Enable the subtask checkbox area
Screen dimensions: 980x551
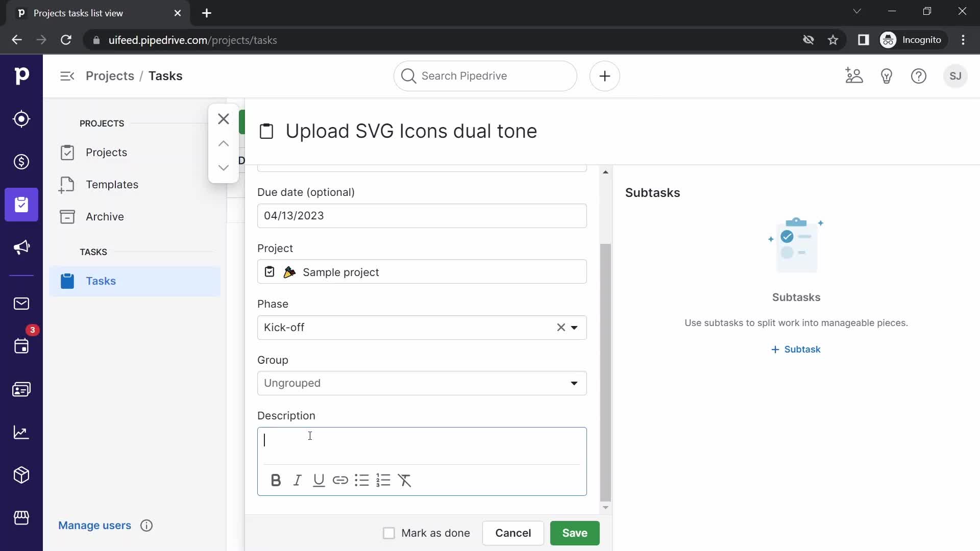tap(797, 348)
